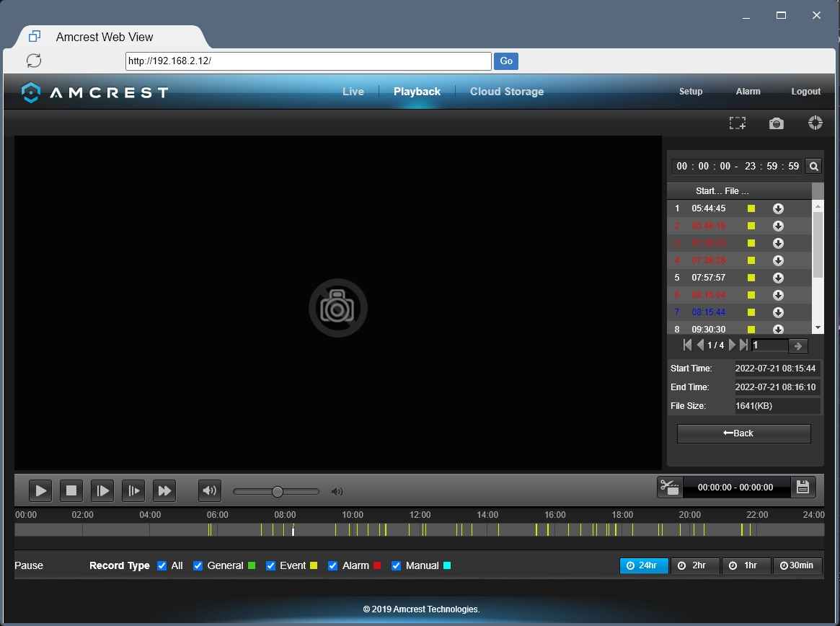The width and height of the screenshot is (840, 626).
Task: Take a snapshot with the camera icon
Action: pyautogui.click(x=777, y=124)
